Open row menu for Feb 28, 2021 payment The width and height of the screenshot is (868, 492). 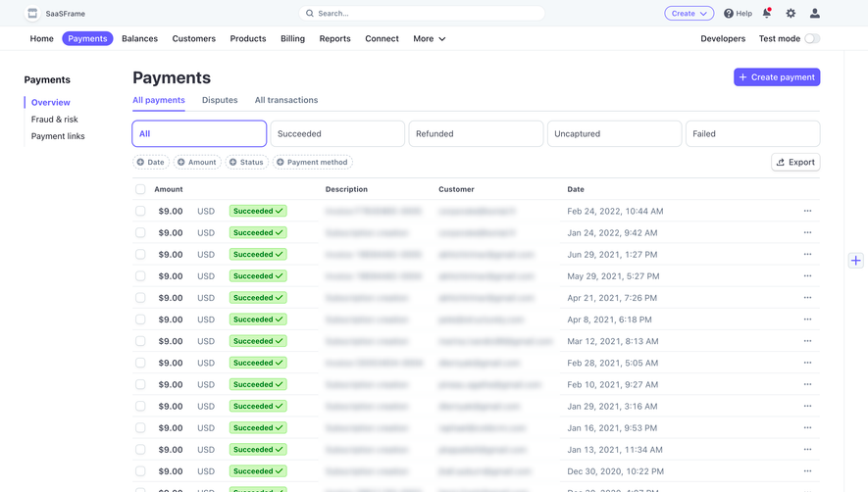tap(807, 363)
